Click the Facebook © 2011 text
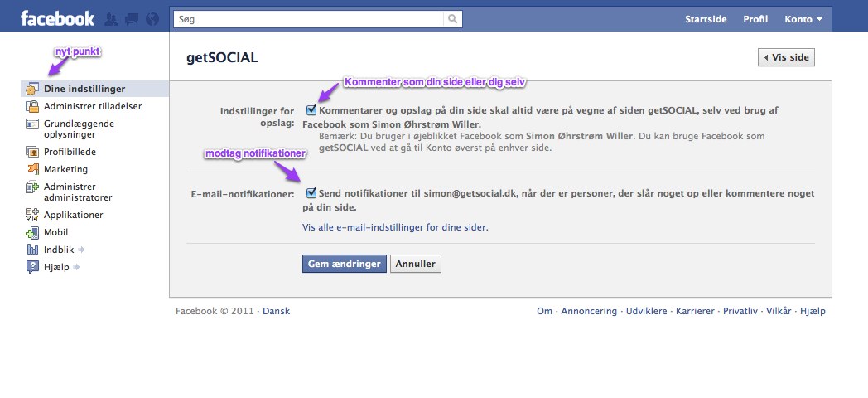This screenshot has width=868, height=398. coord(215,311)
